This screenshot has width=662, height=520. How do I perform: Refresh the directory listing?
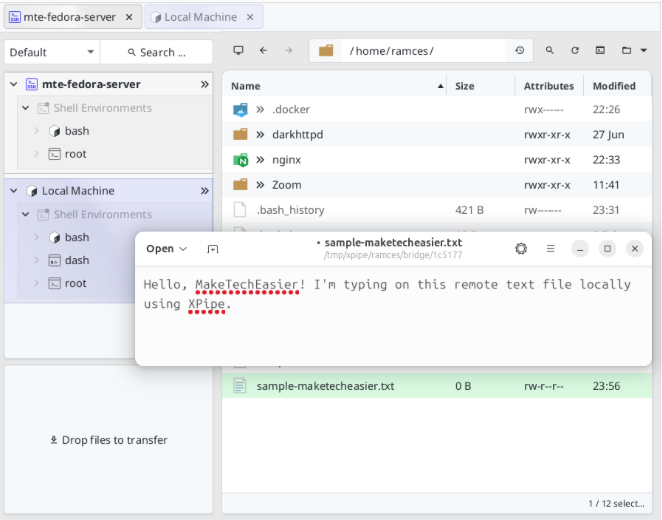click(x=575, y=51)
